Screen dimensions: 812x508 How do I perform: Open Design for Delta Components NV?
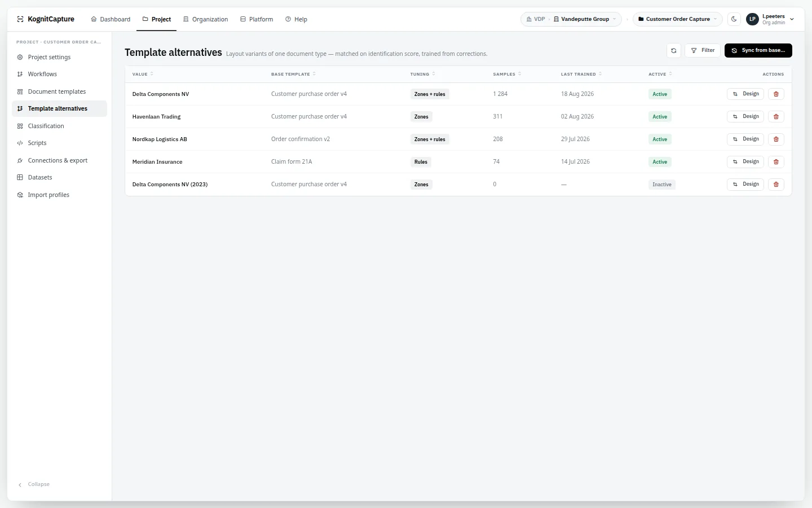[745, 94]
